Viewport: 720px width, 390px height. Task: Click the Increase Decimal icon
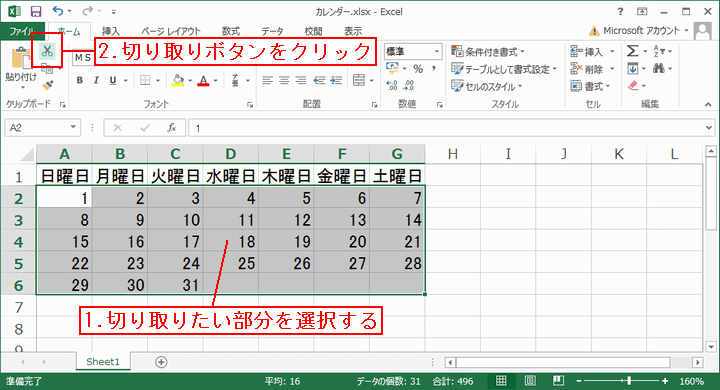(x=392, y=85)
